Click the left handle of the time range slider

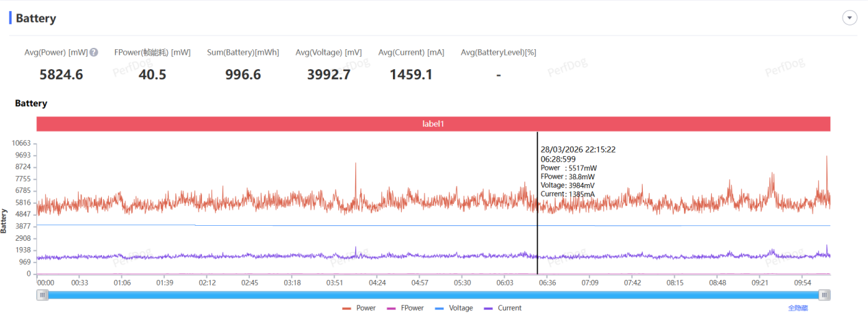(43, 295)
